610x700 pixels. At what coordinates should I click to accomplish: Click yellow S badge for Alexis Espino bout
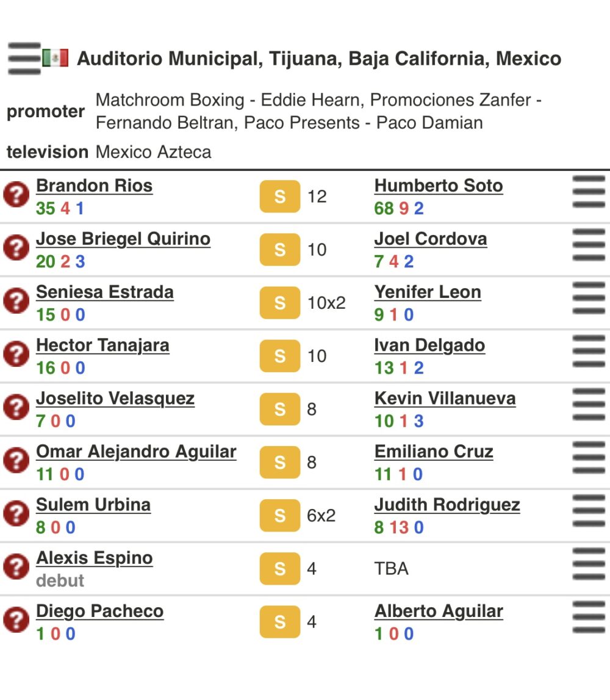pos(280,568)
